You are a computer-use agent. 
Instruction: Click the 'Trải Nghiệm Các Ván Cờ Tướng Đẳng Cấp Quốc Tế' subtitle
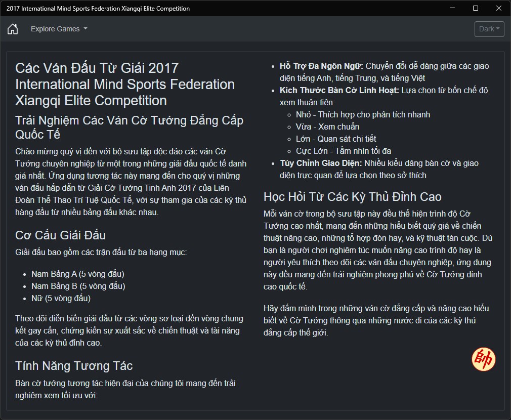point(130,127)
